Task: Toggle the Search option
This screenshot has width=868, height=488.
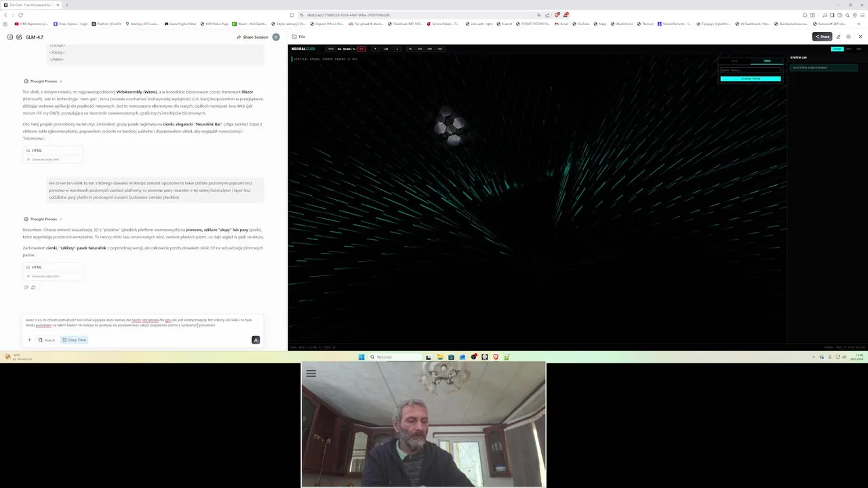Action: tap(46, 340)
